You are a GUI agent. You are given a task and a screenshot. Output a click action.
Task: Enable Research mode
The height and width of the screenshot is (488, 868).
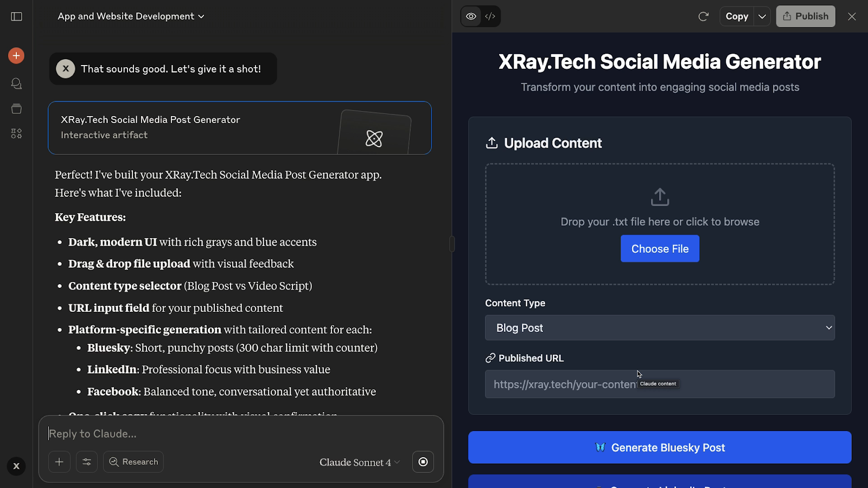(x=133, y=462)
